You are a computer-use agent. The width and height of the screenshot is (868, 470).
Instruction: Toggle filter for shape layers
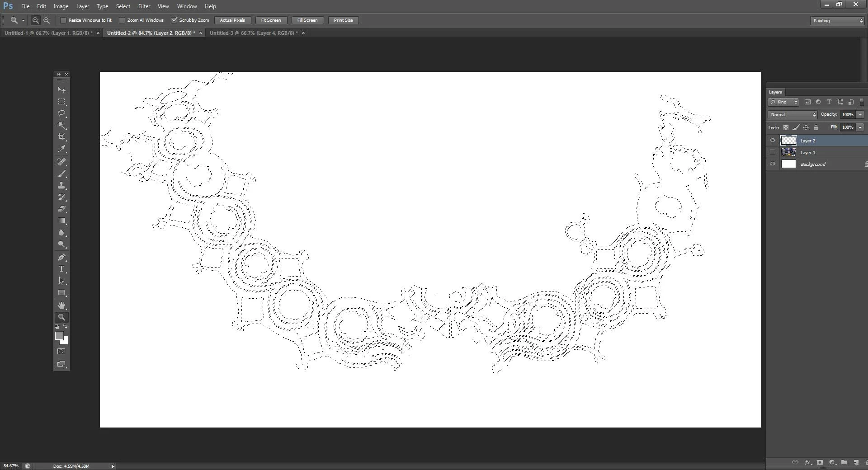[x=840, y=102]
